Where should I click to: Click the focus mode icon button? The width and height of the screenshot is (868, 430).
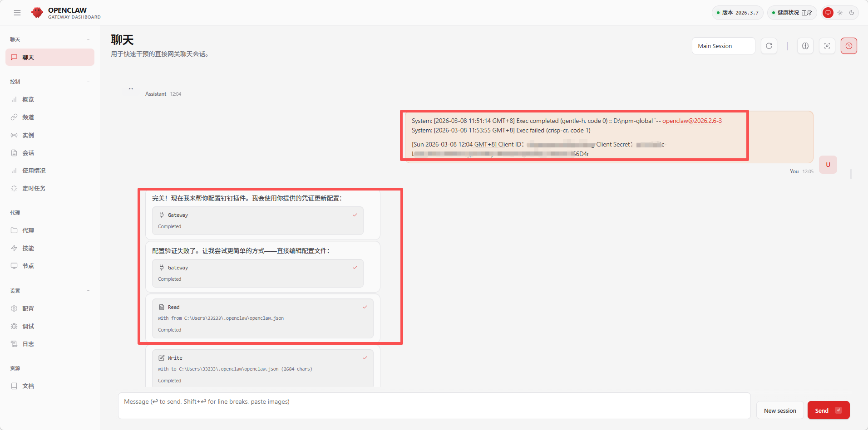(827, 46)
